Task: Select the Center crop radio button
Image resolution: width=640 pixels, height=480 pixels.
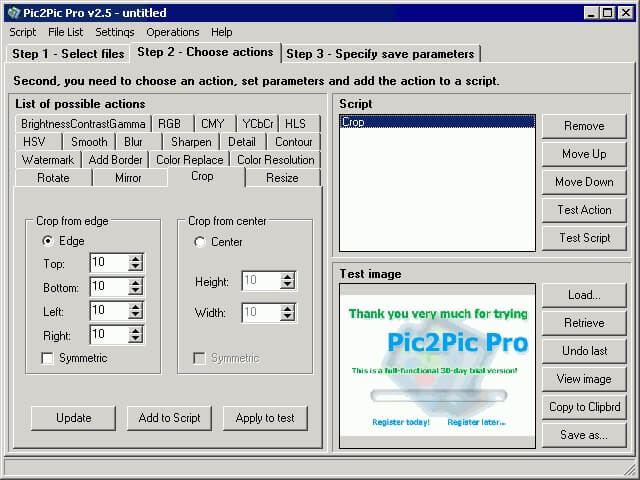Action: [200, 242]
